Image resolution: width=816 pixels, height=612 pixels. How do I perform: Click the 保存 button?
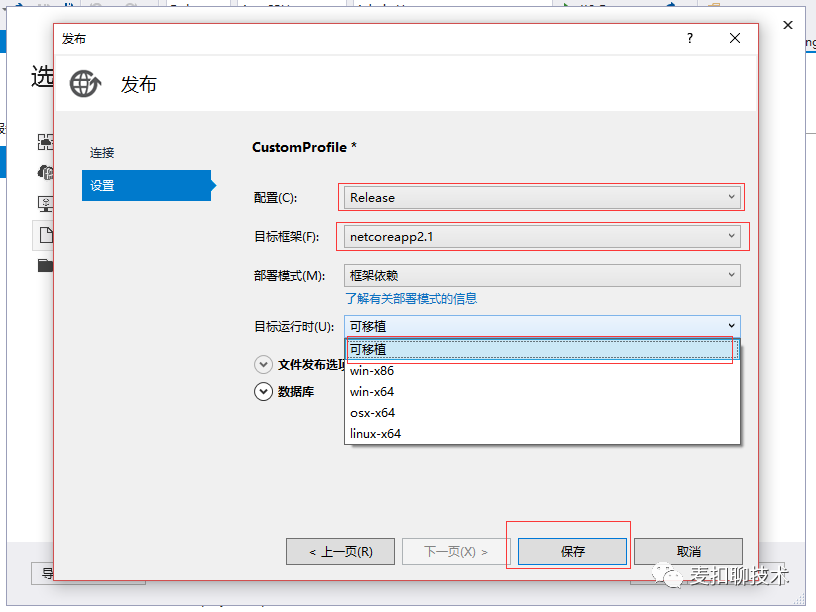coord(572,552)
